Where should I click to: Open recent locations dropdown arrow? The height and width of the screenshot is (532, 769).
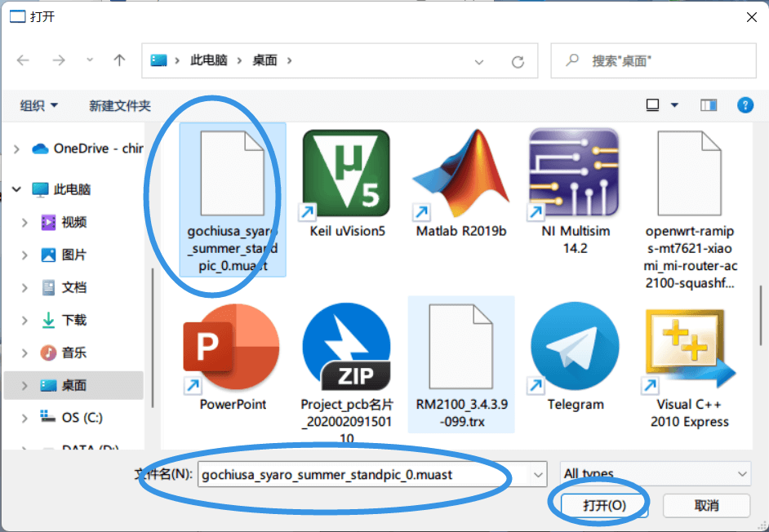[90, 60]
